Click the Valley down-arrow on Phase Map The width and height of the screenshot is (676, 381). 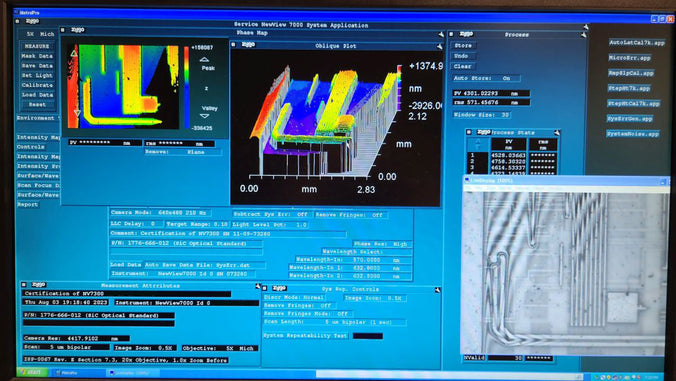tap(205, 116)
